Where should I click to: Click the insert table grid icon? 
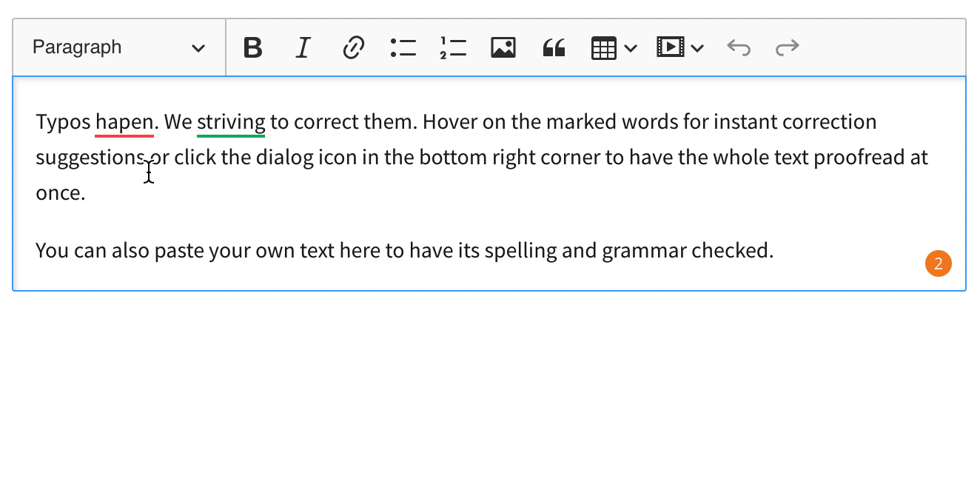click(604, 48)
